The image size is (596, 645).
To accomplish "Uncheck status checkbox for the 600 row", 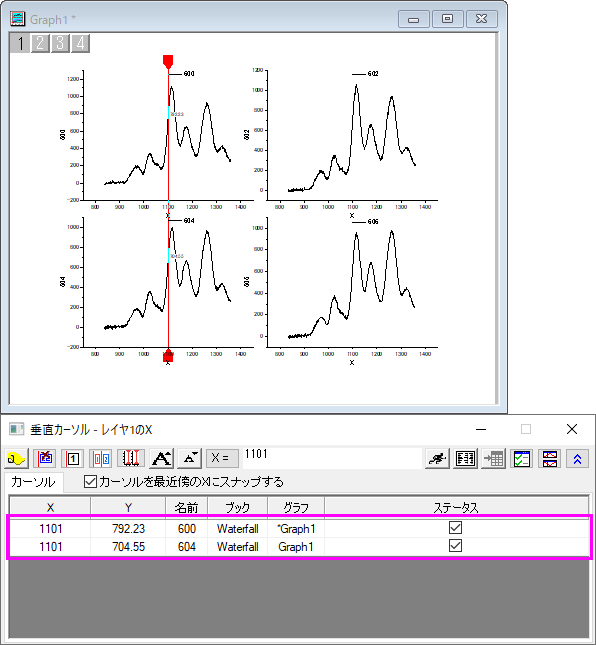I will pos(455,528).
